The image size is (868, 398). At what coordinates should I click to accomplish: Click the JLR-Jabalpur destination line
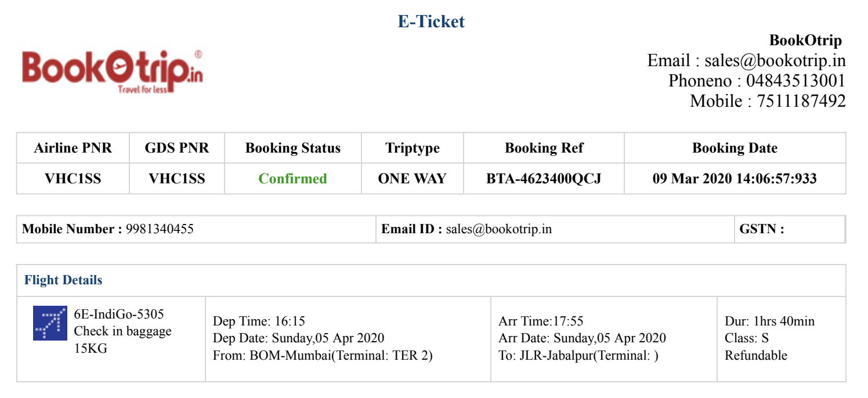coord(578,356)
